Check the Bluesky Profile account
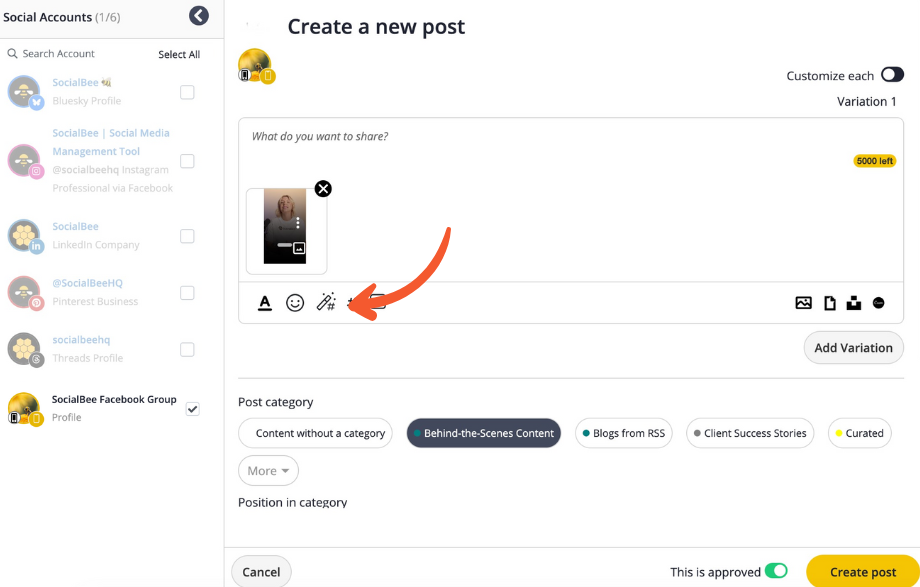 pos(187,92)
